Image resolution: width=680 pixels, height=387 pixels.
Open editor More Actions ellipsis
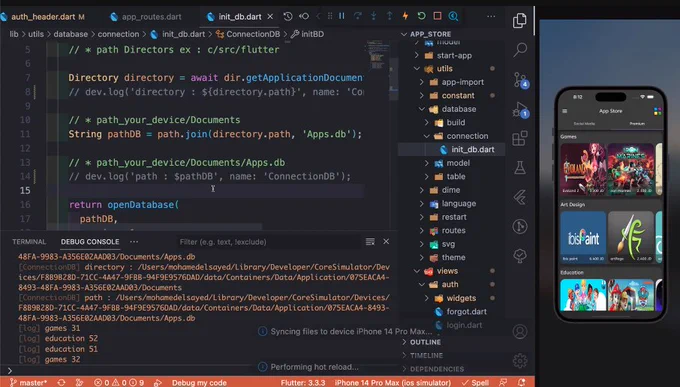coord(491,16)
